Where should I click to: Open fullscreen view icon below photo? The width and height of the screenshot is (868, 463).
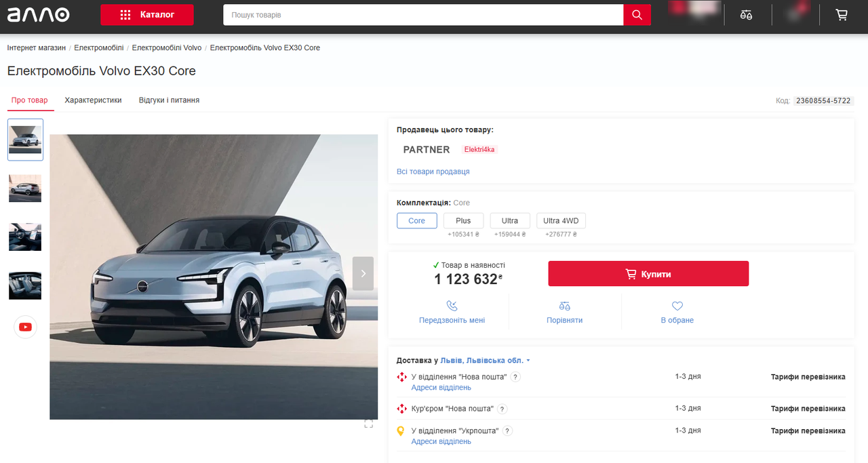coord(368,424)
